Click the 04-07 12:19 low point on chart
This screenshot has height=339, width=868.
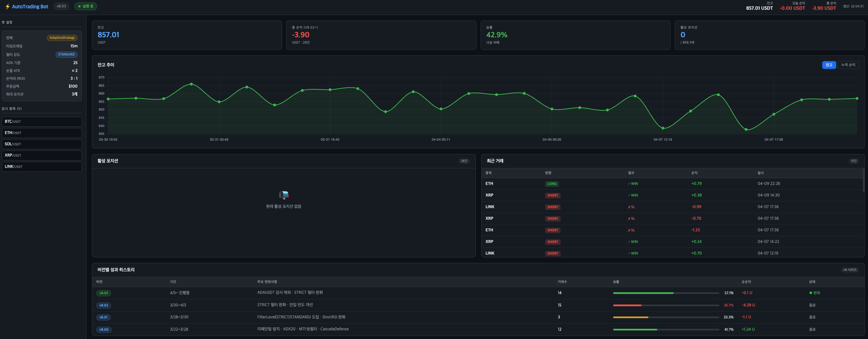[x=663, y=128]
